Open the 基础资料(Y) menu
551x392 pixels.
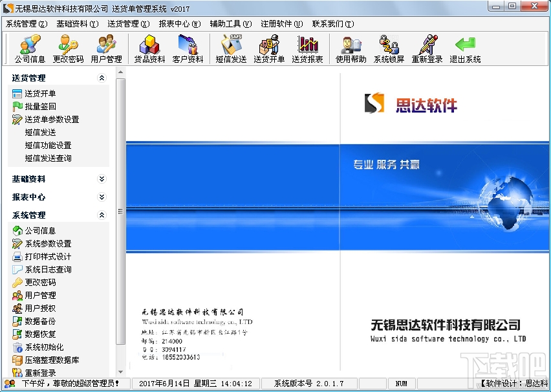click(x=78, y=24)
